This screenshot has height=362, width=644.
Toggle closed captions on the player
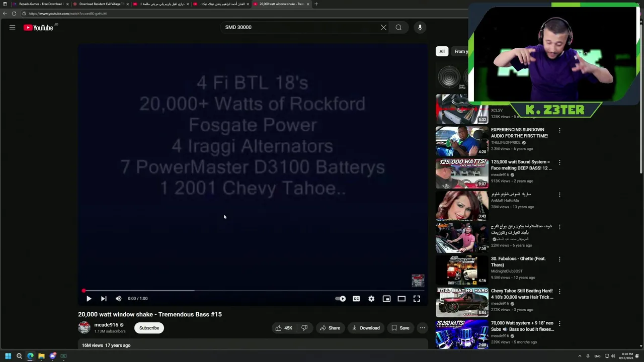pyautogui.click(x=356, y=299)
